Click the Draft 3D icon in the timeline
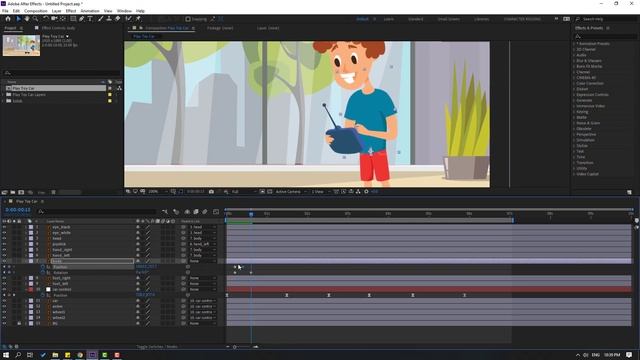 click(x=176, y=211)
